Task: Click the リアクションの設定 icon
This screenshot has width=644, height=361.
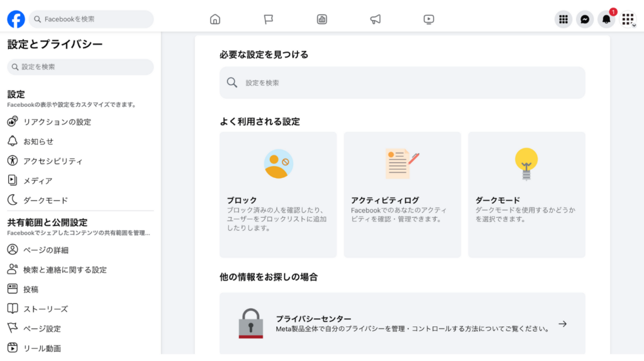Action: tap(13, 121)
